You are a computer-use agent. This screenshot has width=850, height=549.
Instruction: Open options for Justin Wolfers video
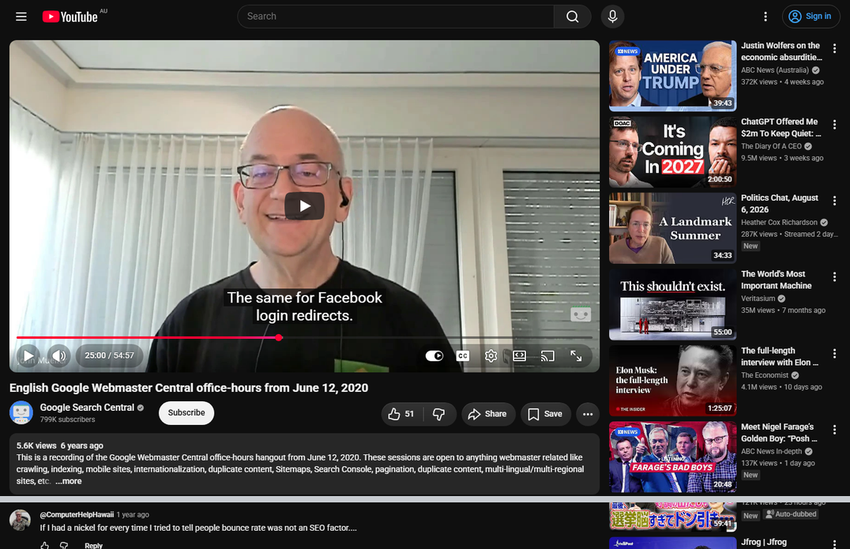click(835, 49)
